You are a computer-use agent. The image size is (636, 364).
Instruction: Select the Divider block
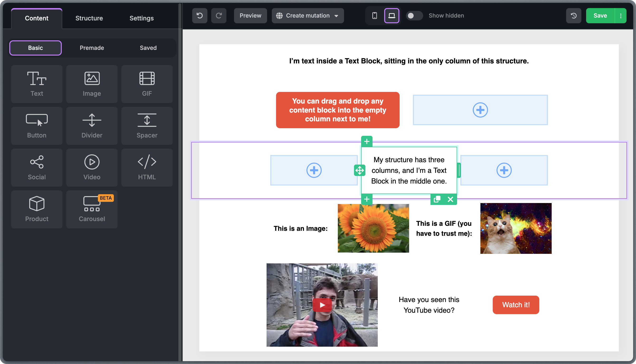pos(92,126)
